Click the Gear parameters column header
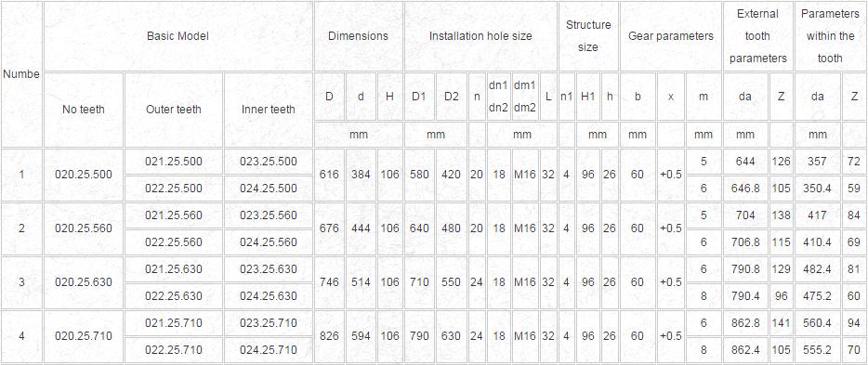The height and width of the screenshot is (365, 868). click(x=671, y=36)
